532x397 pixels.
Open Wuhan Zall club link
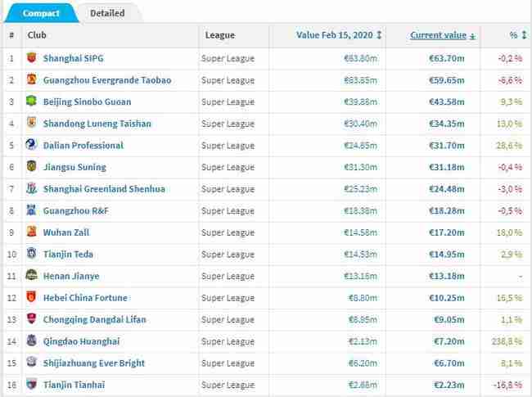click(66, 232)
